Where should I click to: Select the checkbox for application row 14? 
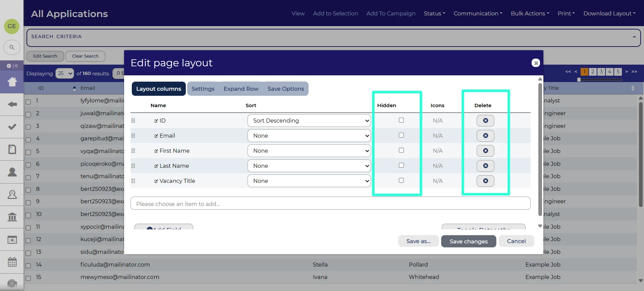tap(28, 266)
